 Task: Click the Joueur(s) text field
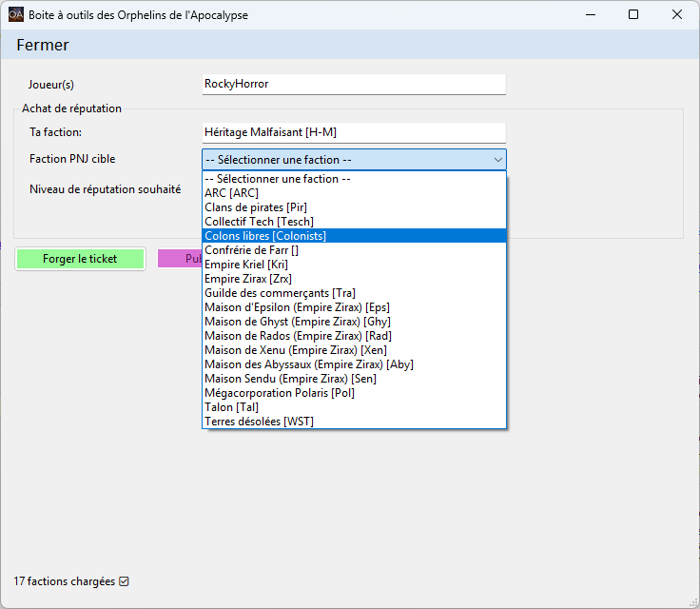[x=354, y=84]
